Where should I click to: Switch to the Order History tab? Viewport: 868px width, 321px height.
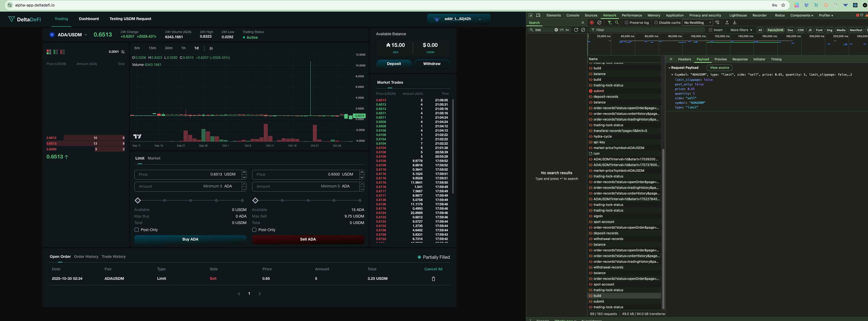point(86,257)
